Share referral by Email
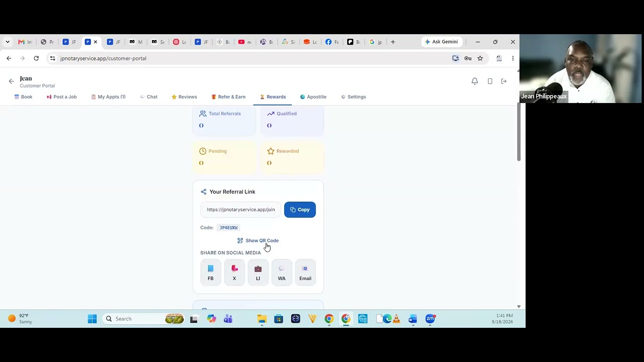Viewport: 644px width, 362px height. 305,272
